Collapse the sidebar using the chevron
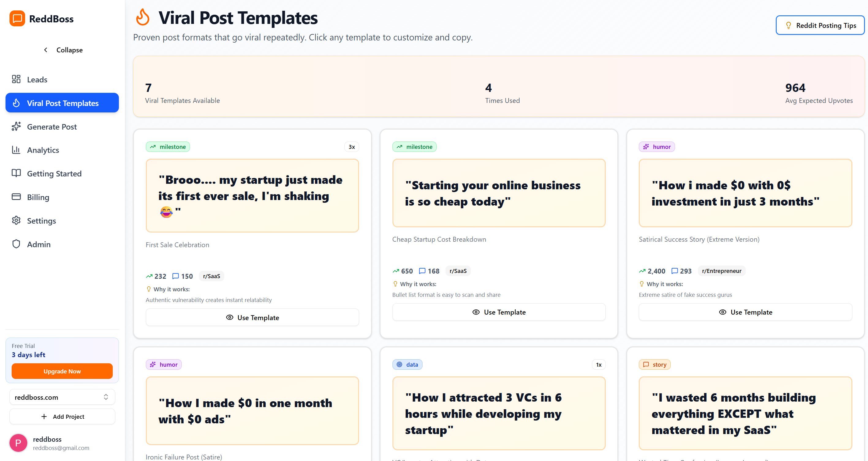This screenshot has width=868, height=461. pyautogui.click(x=46, y=50)
